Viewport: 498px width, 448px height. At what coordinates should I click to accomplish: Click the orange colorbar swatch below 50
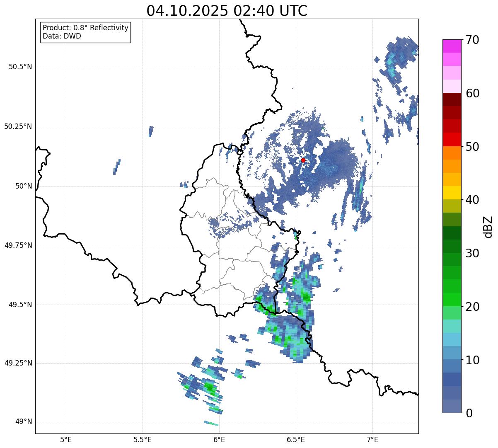[x=452, y=153]
